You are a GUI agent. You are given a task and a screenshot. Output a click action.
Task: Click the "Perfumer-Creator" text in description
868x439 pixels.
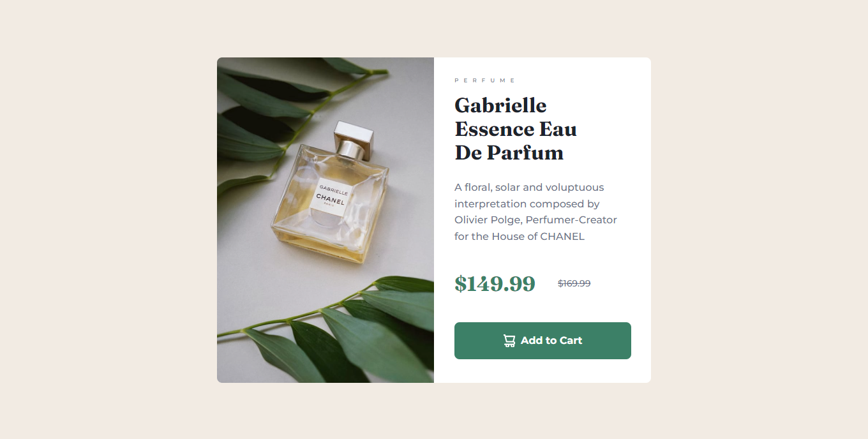[571, 220]
